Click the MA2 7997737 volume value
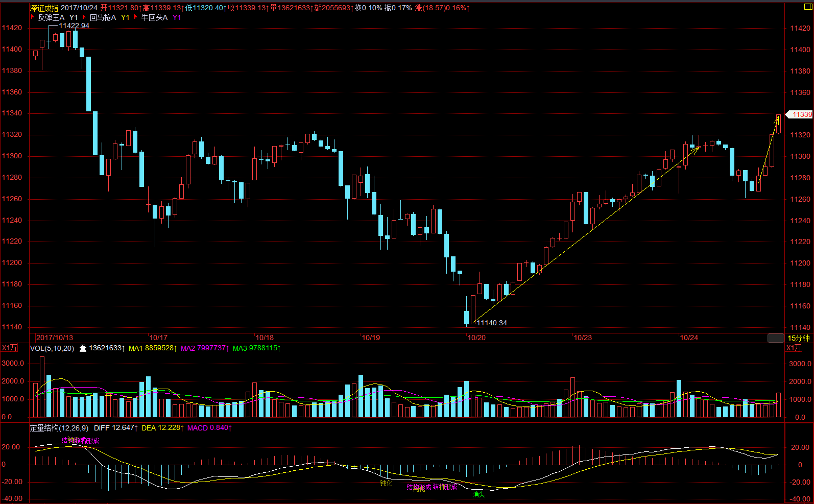The image size is (814, 504). [x=205, y=348]
